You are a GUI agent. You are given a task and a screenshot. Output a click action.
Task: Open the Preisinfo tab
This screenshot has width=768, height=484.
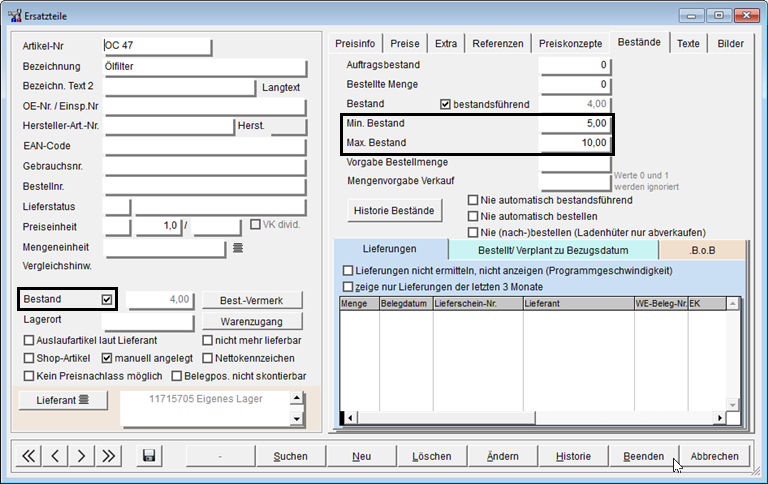coord(355,44)
